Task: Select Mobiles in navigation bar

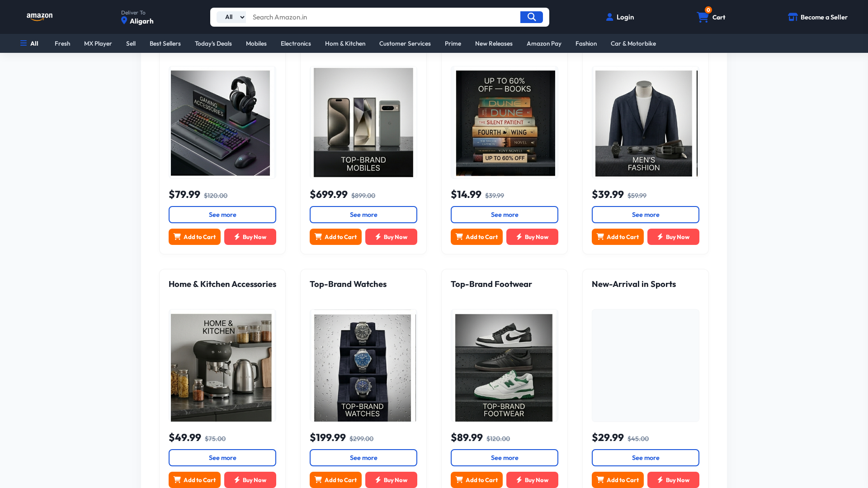Action: pos(256,43)
